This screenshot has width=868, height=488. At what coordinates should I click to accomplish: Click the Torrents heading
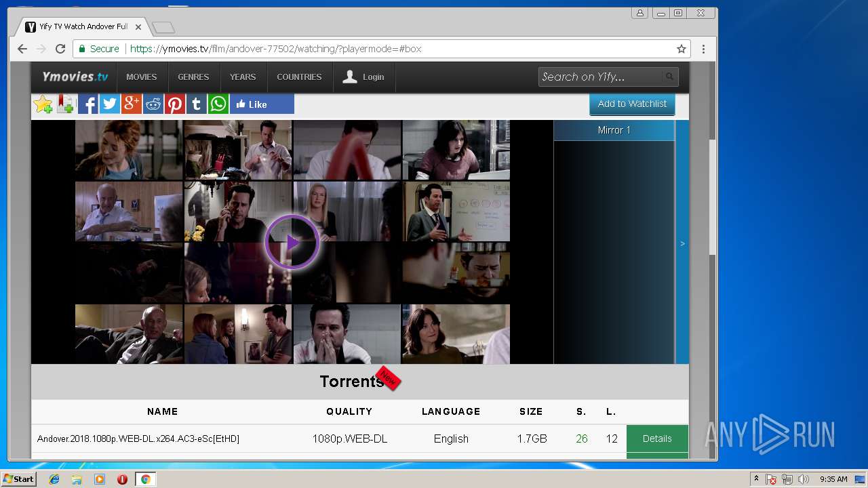click(x=352, y=382)
